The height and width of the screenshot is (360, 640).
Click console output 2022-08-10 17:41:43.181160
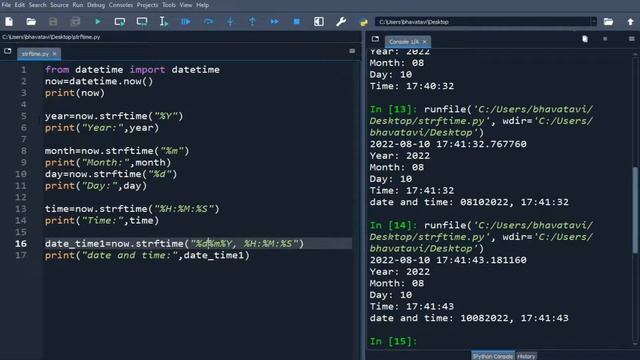tap(448, 260)
